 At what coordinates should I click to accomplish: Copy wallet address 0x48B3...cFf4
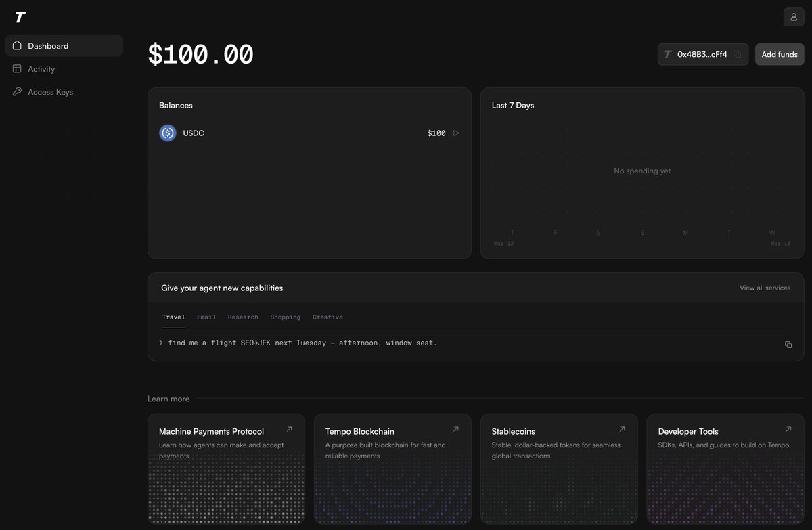coord(738,54)
